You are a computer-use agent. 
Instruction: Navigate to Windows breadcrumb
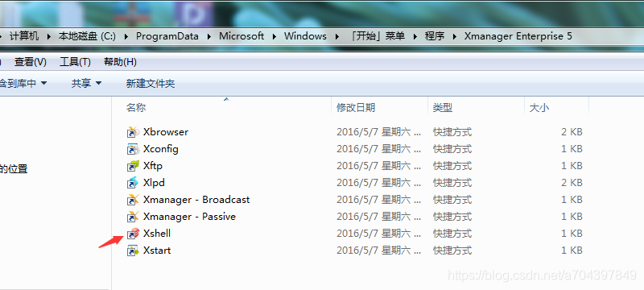pyautogui.click(x=305, y=36)
